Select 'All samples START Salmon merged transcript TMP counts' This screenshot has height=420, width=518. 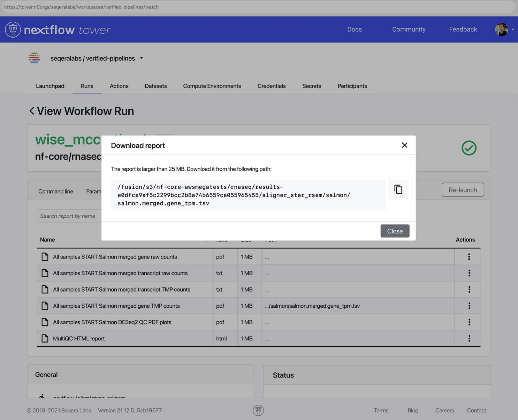point(122,290)
